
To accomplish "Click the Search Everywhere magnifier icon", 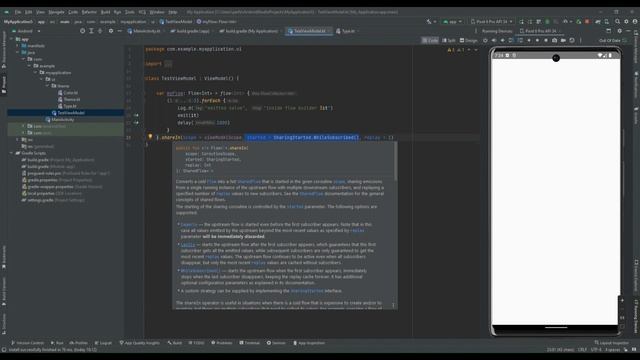I will coord(618,21).
